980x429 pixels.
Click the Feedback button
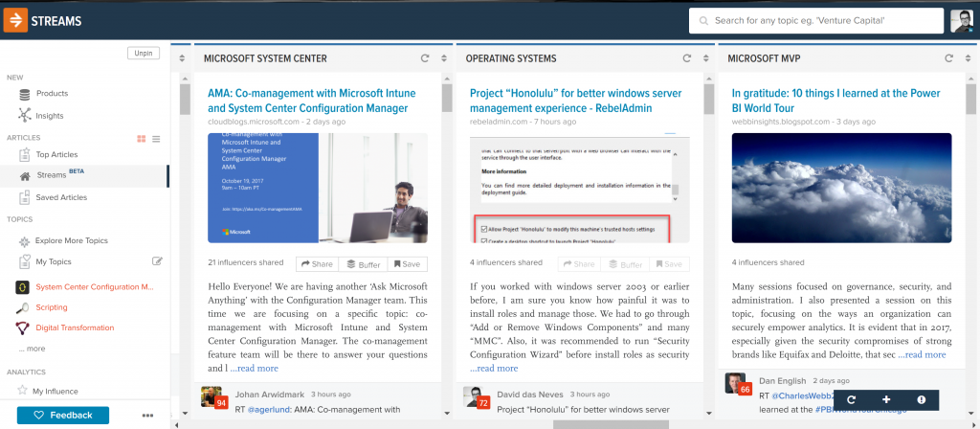63,416
